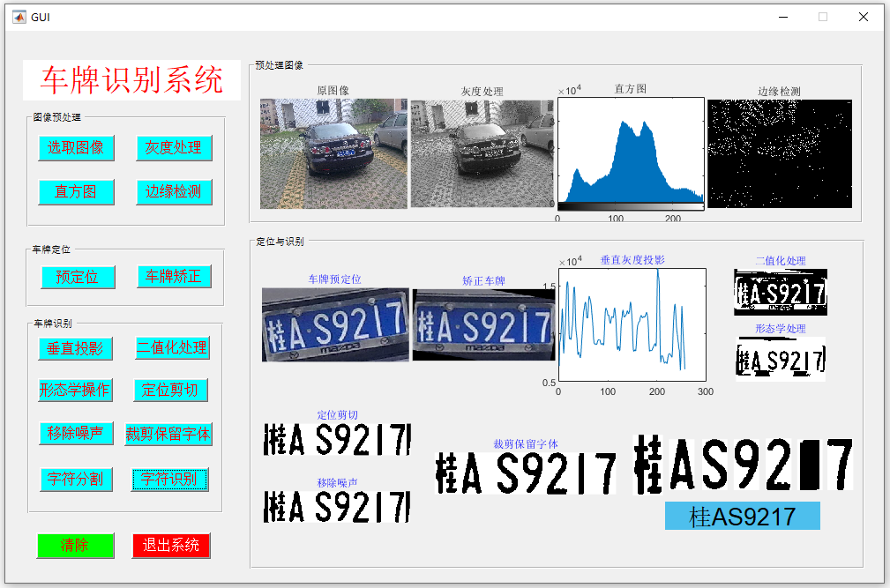
Task: Click the red 退出系统 exit button
Action: (171, 546)
